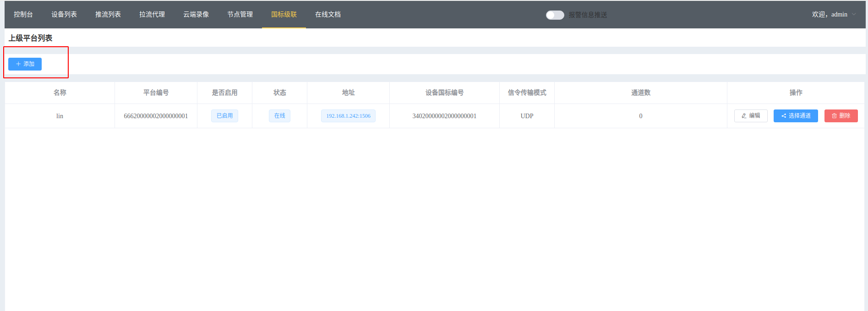Image resolution: width=868 pixels, height=311 pixels.
Task: Click the pencil icon on edit button
Action: pyautogui.click(x=744, y=116)
